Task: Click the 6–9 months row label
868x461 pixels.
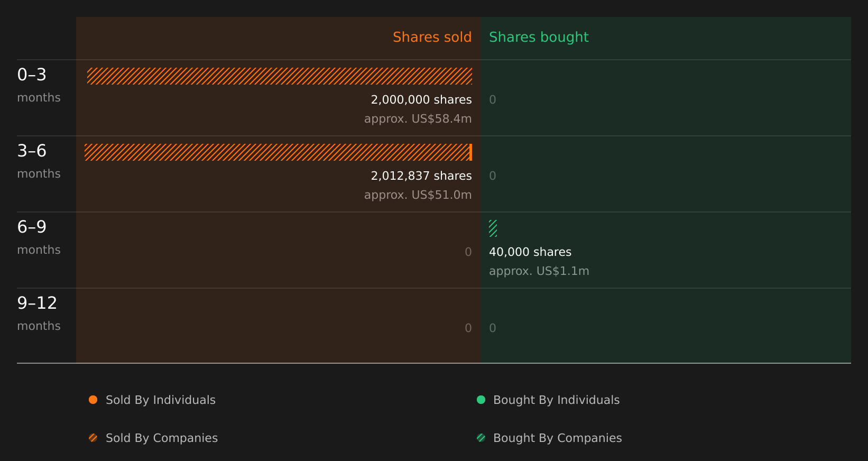Action: [39, 237]
